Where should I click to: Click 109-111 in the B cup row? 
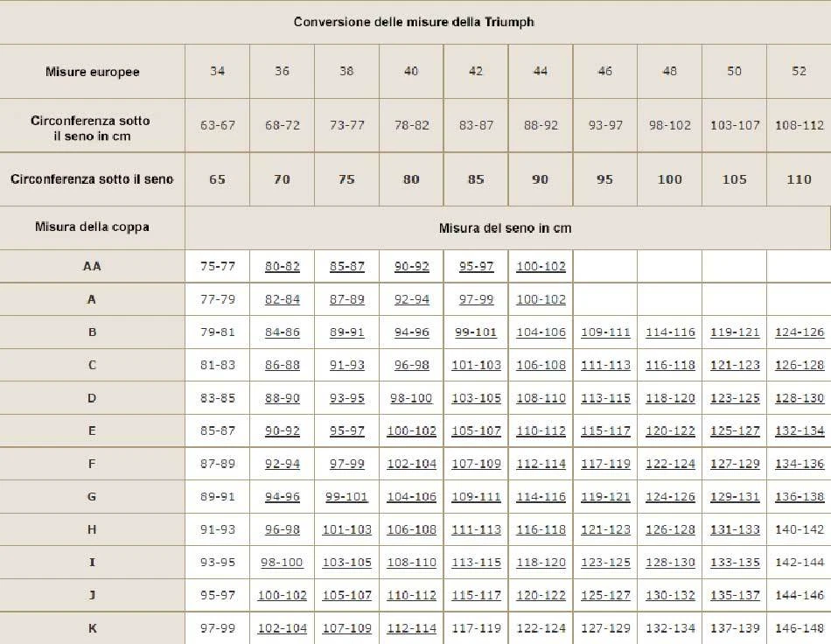tap(605, 332)
